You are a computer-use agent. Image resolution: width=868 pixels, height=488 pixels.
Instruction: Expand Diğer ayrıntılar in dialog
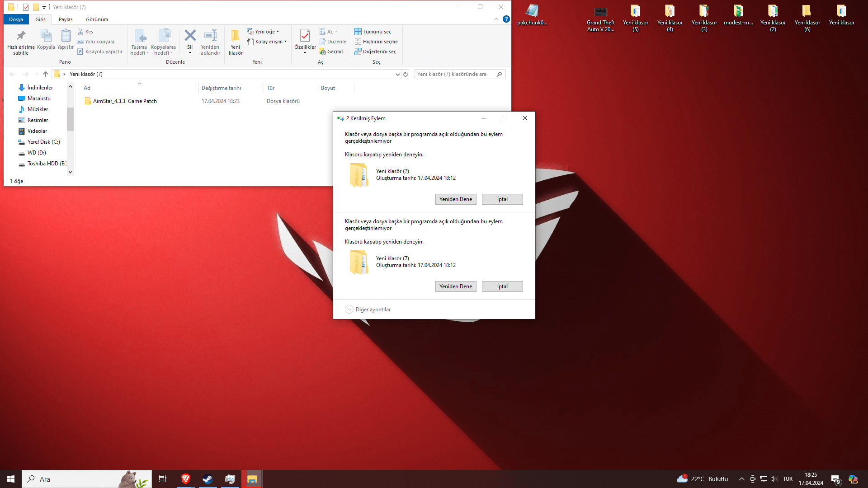(368, 310)
